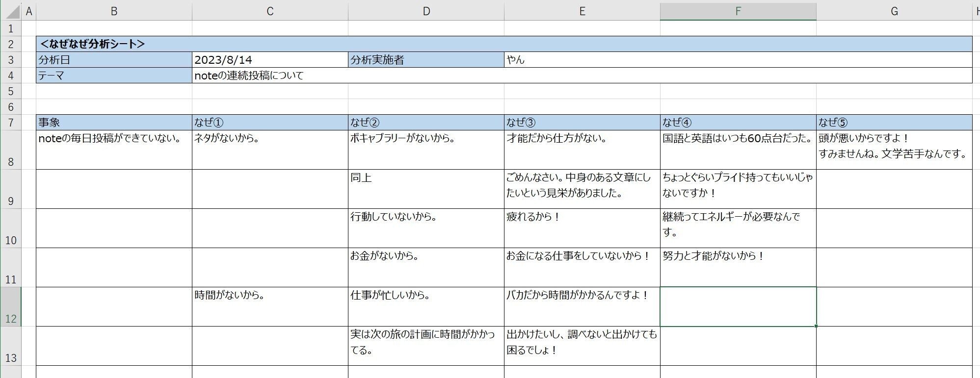
Task: Select row 2 header
Action: (10, 44)
